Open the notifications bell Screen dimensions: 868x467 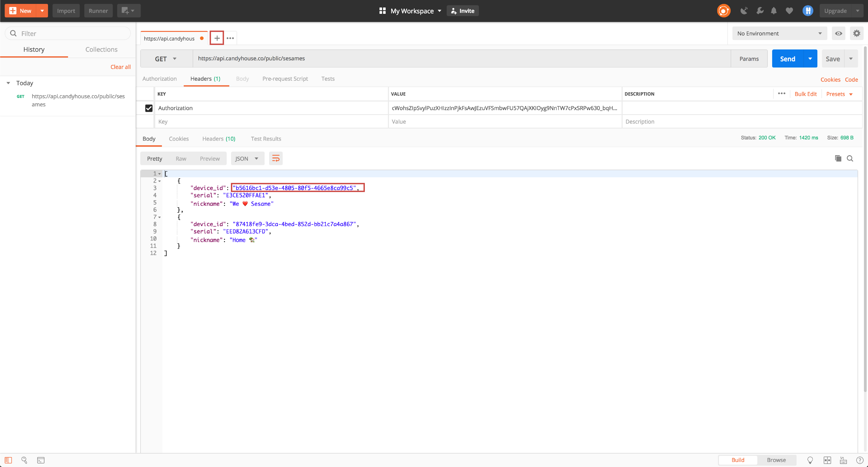tap(774, 11)
